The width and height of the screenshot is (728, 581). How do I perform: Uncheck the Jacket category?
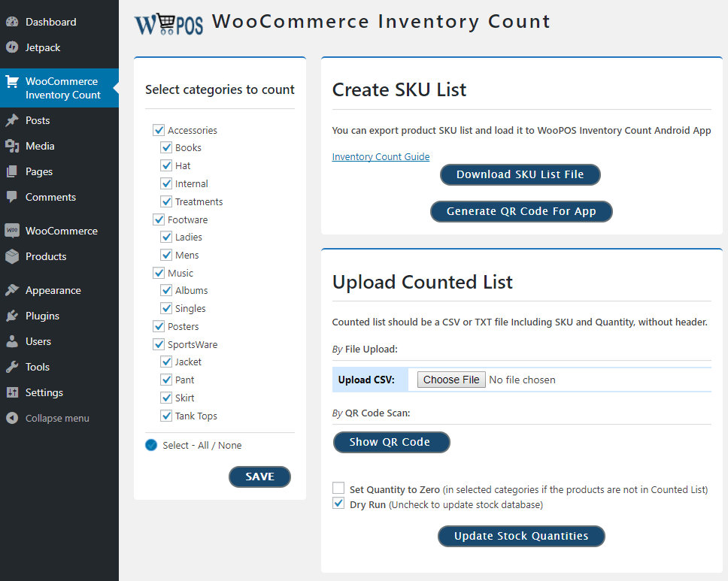point(166,362)
